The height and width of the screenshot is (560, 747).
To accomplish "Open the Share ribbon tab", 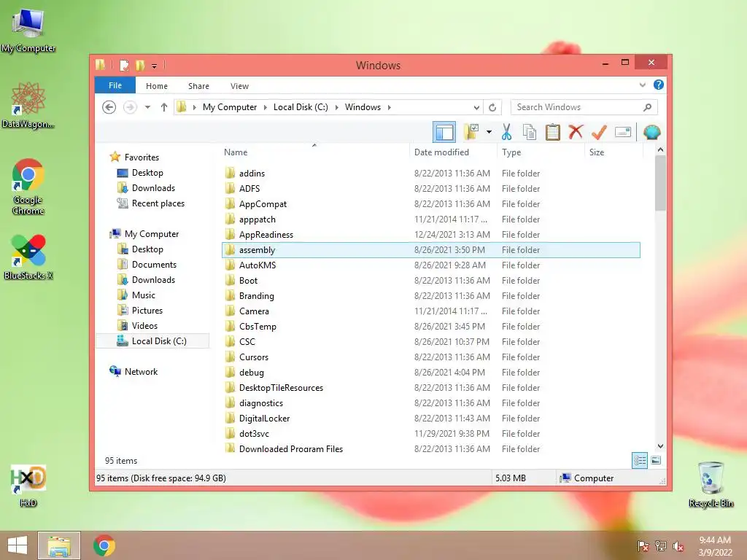I will click(198, 86).
